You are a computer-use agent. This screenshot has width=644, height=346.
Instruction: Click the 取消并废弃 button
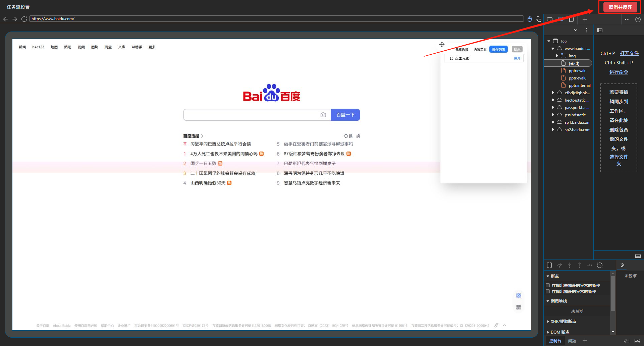tap(620, 7)
